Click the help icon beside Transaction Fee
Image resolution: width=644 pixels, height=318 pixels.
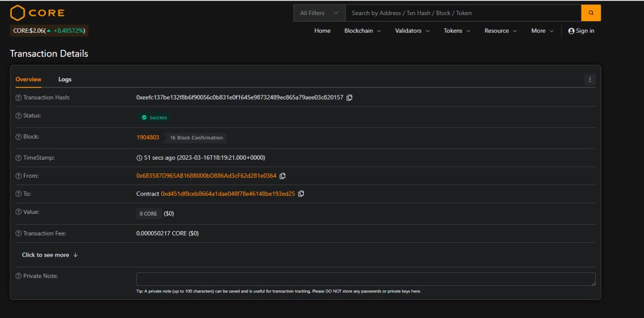(18, 233)
